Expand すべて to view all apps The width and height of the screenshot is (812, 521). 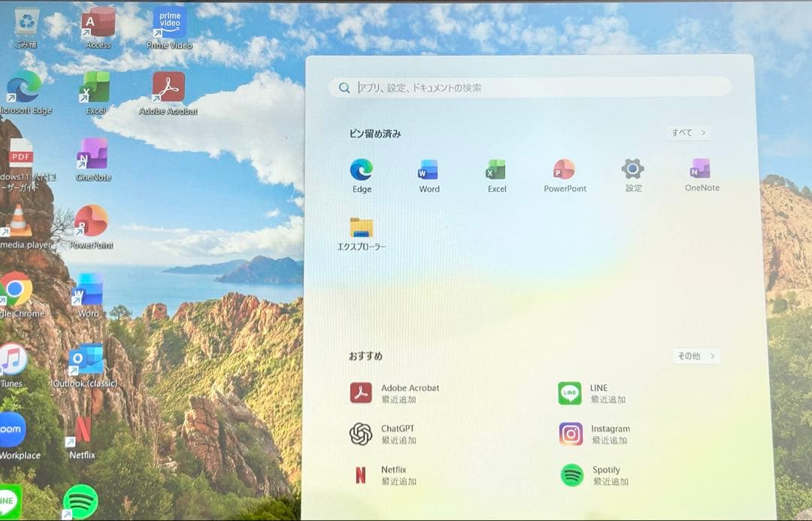click(687, 132)
